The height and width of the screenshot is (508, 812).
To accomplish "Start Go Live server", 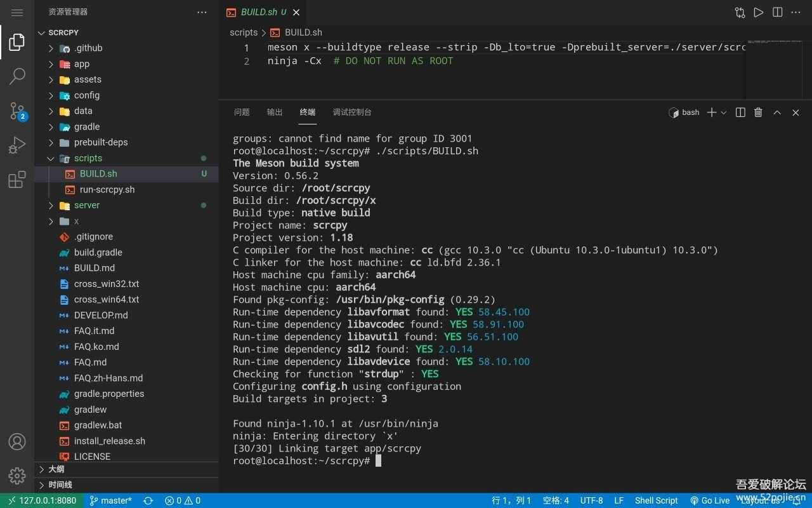I will point(710,500).
